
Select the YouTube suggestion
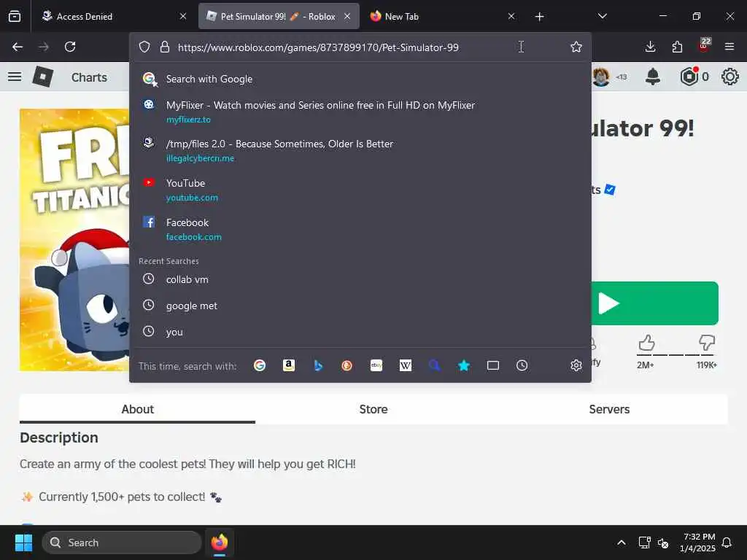click(360, 190)
